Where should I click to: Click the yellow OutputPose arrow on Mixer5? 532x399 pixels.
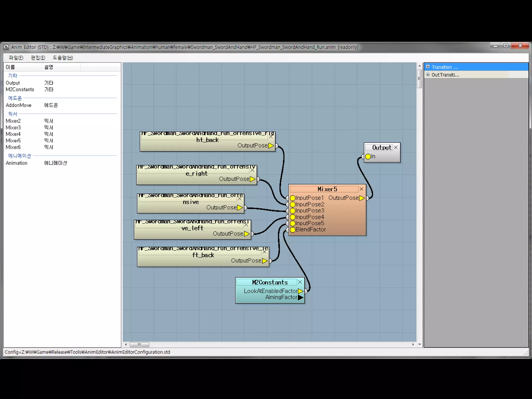click(362, 198)
